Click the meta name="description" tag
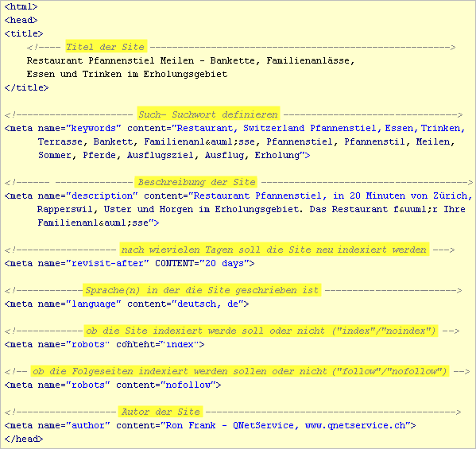476x449 pixels. pos(238,195)
